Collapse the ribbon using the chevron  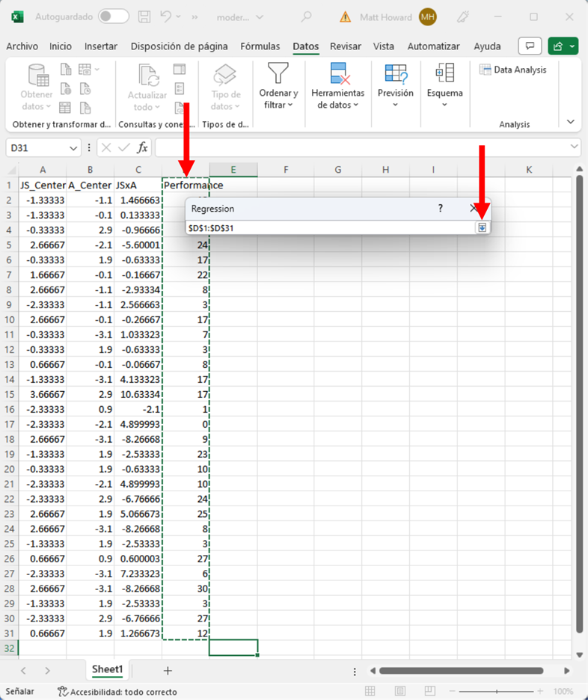click(x=571, y=122)
